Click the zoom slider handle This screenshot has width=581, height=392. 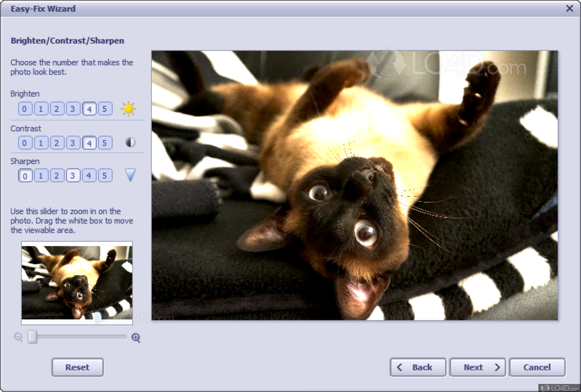32,337
